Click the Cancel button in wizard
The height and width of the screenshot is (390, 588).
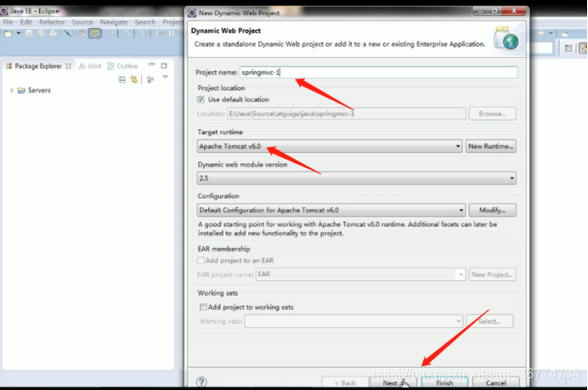pos(495,382)
